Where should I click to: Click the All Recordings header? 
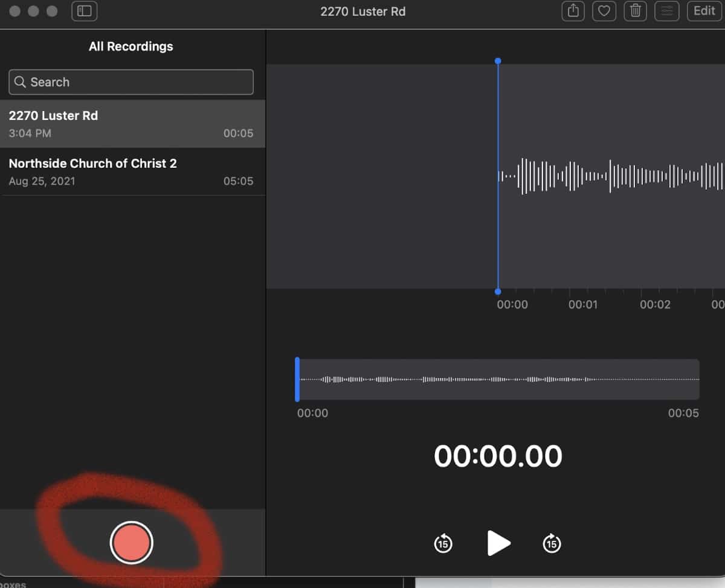[x=131, y=46]
